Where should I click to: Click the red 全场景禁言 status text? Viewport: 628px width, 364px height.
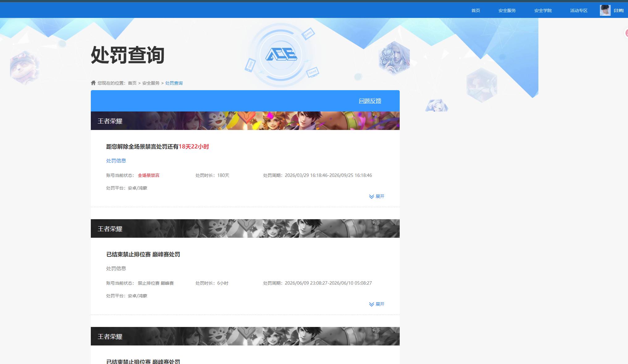(x=149, y=175)
